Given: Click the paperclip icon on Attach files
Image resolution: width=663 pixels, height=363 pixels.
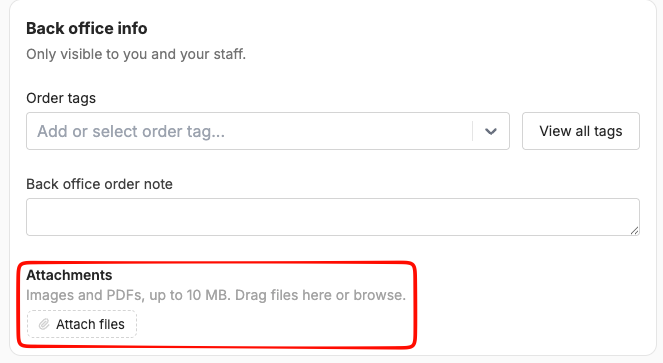Looking at the screenshot, I should click(x=44, y=324).
